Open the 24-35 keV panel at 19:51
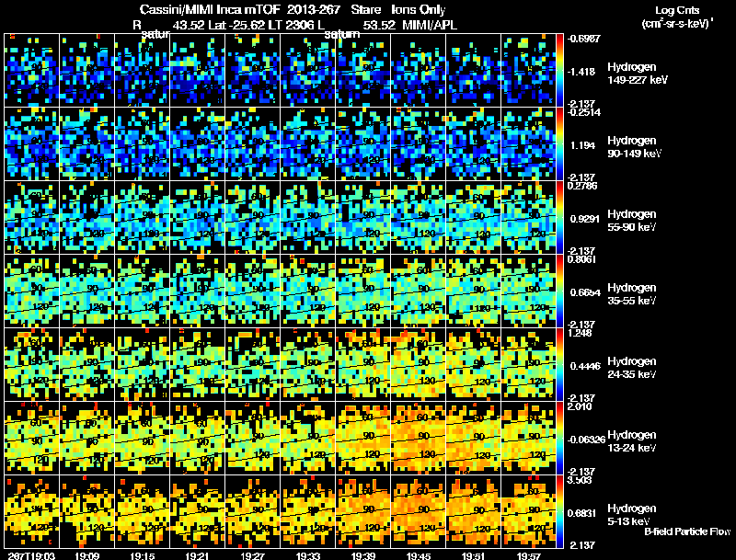This screenshot has height=560, width=736. [473, 365]
